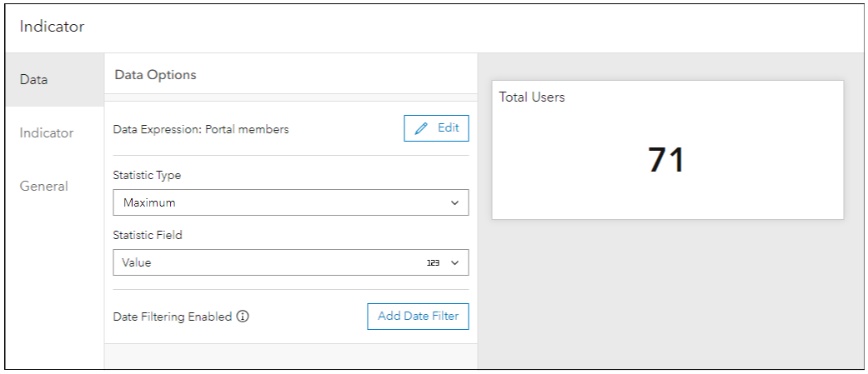Switch to the Data tab
868x374 pixels.
(x=34, y=80)
